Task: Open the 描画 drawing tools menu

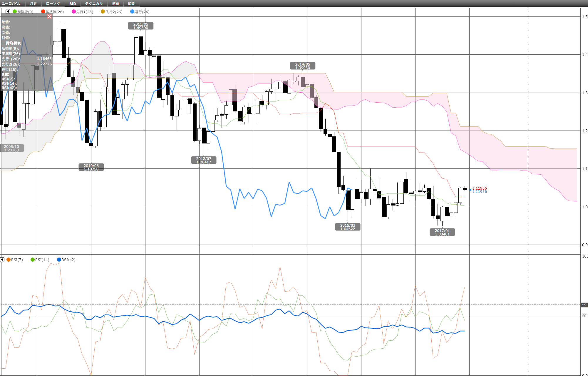Action: click(x=115, y=4)
